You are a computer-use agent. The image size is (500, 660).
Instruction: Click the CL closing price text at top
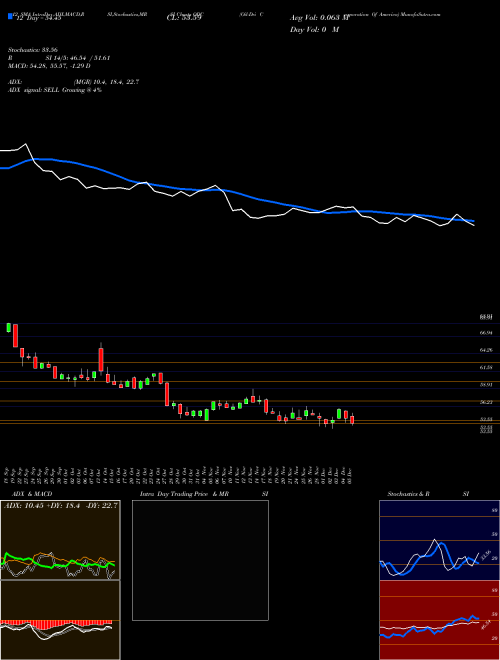pos(184,18)
